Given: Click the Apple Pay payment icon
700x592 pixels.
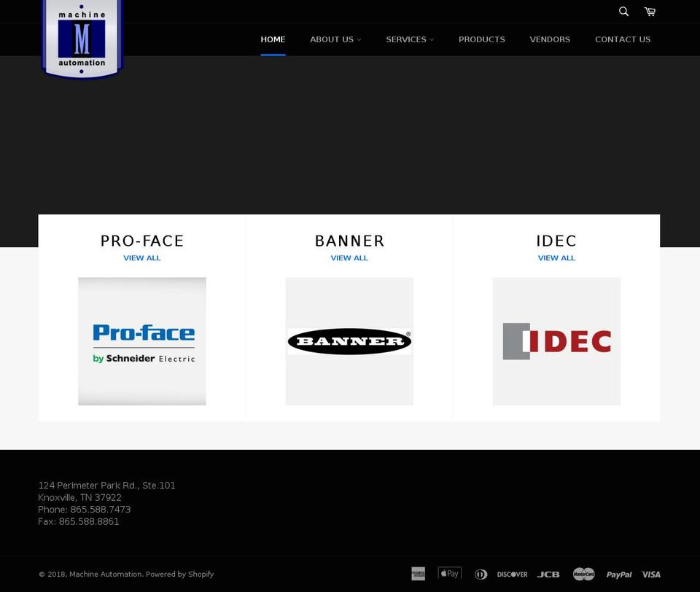Looking at the screenshot, I should (450, 573).
